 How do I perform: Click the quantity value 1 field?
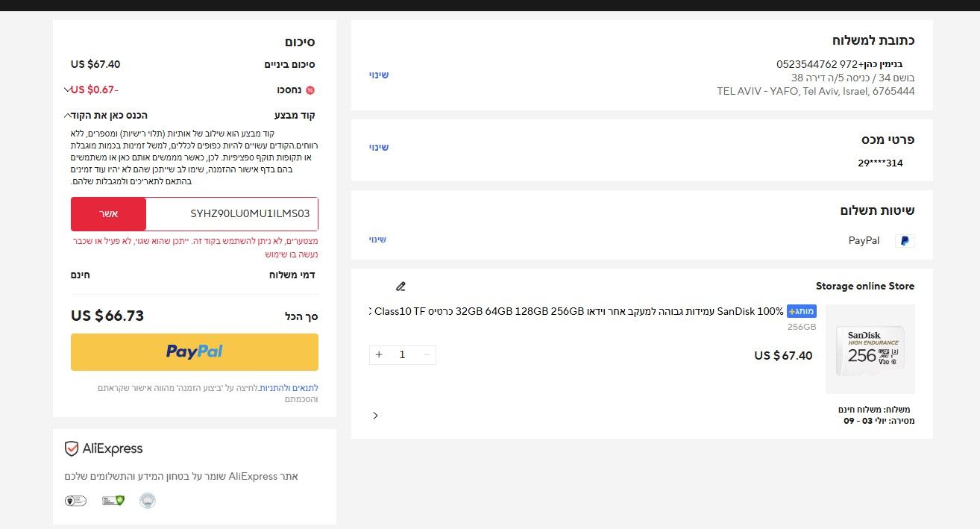tap(403, 354)
